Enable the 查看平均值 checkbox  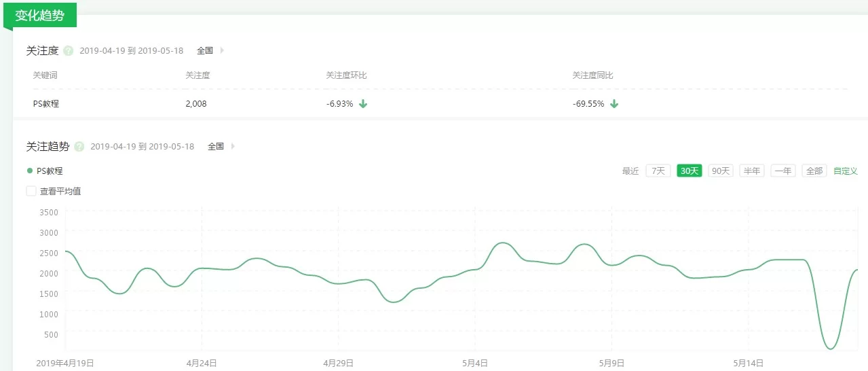31,191
